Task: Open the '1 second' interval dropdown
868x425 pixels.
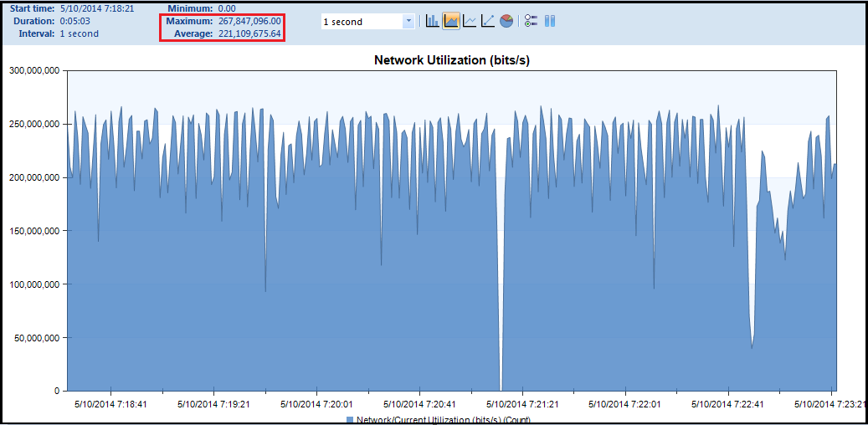Action: pos(408,22)
